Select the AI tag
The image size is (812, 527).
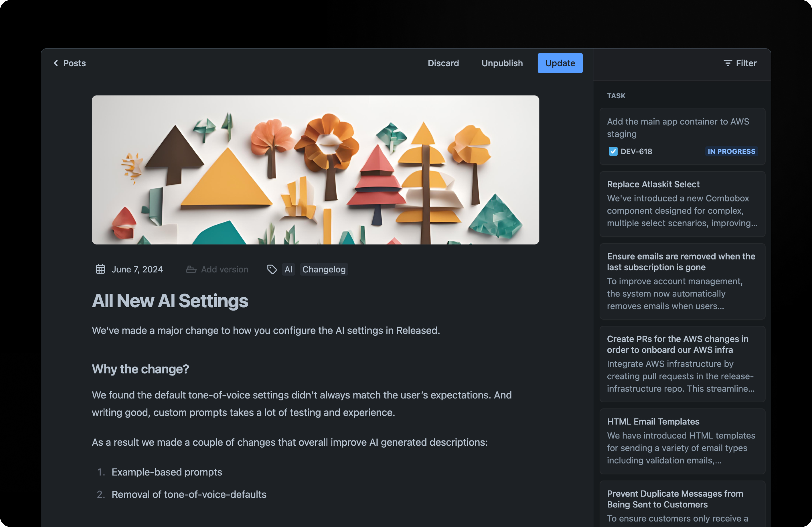point(288,269)
